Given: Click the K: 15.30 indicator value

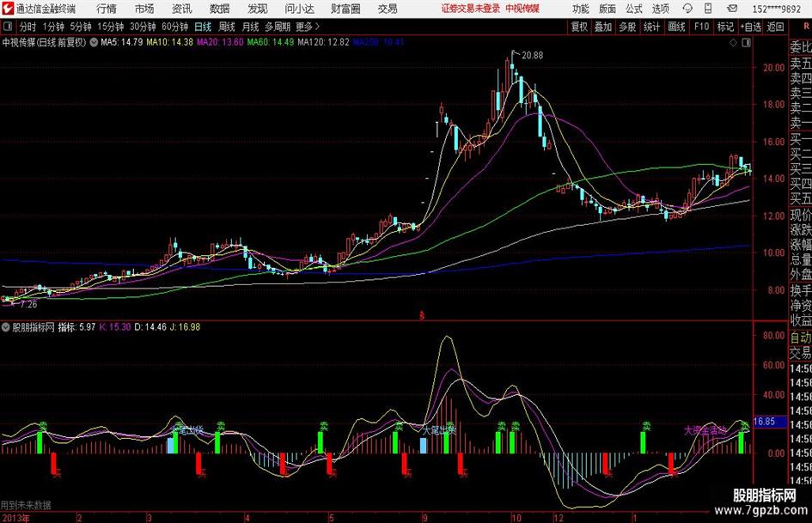Looking at the screenshot, I should point(115,327).
